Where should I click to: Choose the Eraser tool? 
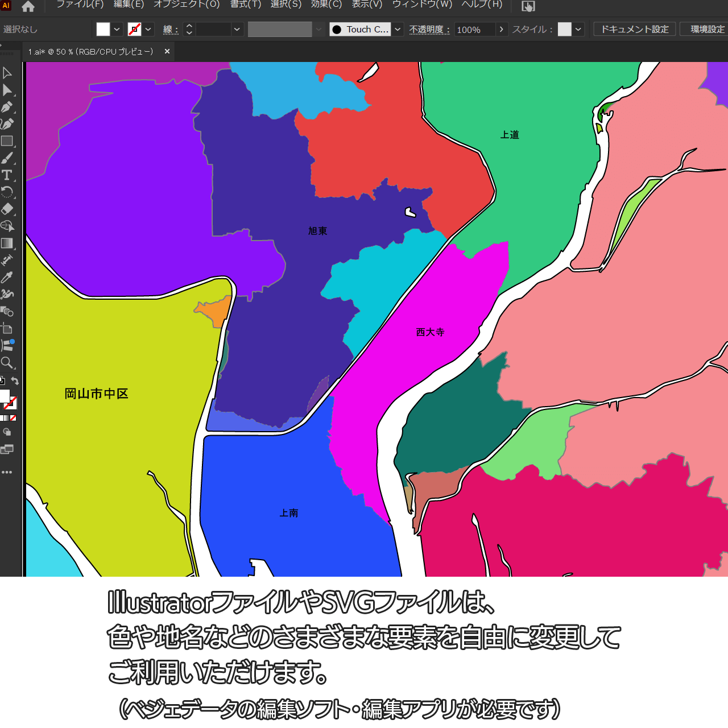pos(7,209)
